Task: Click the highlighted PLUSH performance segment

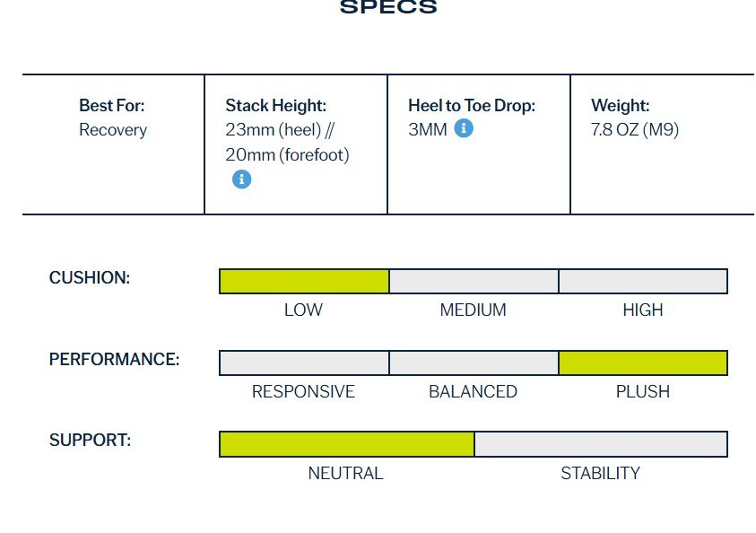Action: [643, 363]
